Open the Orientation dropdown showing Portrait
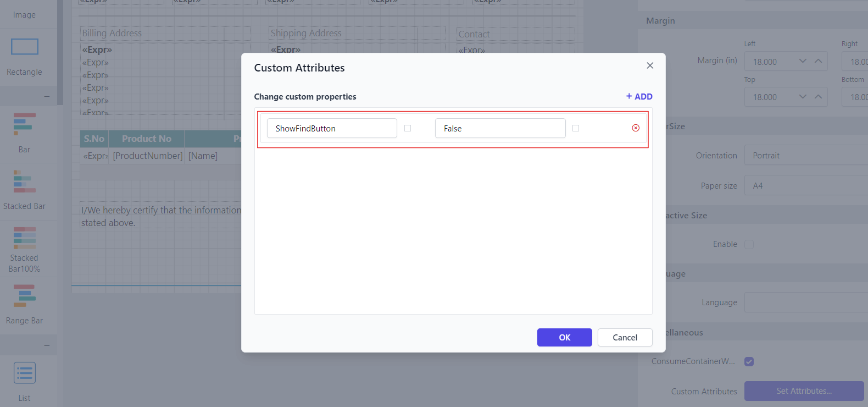Screen dimensions: 868x407 (x=806, y=156)
